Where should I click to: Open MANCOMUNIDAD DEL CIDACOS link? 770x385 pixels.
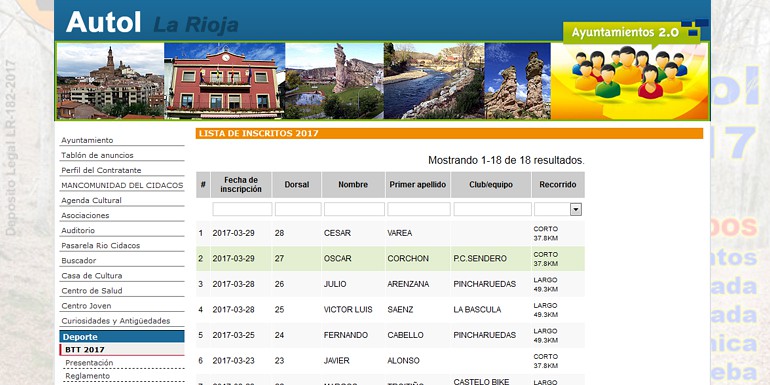click(121, 186)
